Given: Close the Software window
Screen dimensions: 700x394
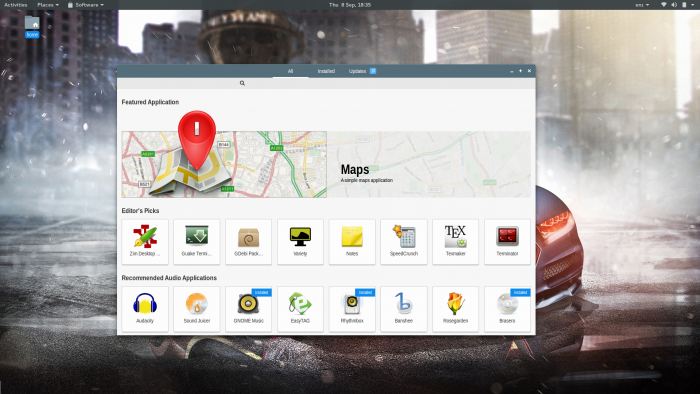Looking at the screenshot, I should point(529,71).
